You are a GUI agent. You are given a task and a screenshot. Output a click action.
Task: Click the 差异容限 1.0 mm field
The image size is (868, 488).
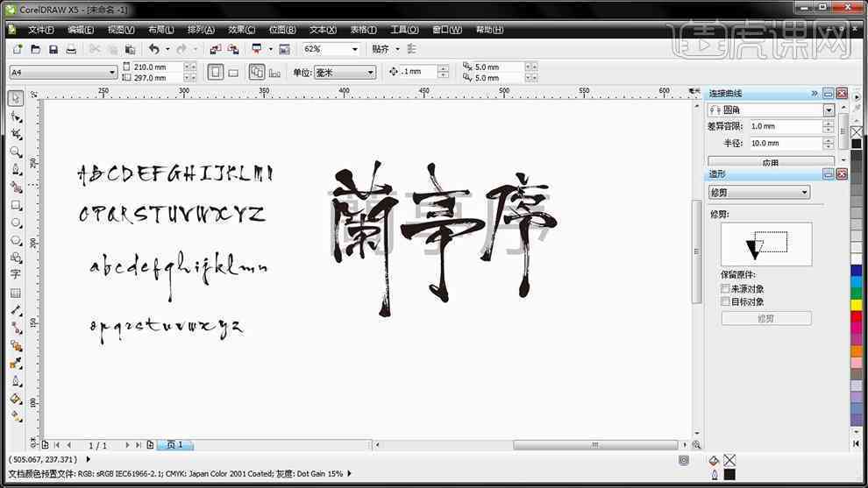pyautogui.click(x=786, y=127)
